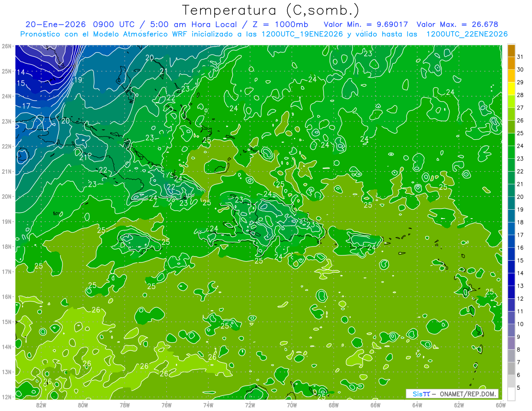Click the 'ONAMET/REP.DOM.' credit label
532x411 pixels.
pyautogui.click(x=467, y=394)
